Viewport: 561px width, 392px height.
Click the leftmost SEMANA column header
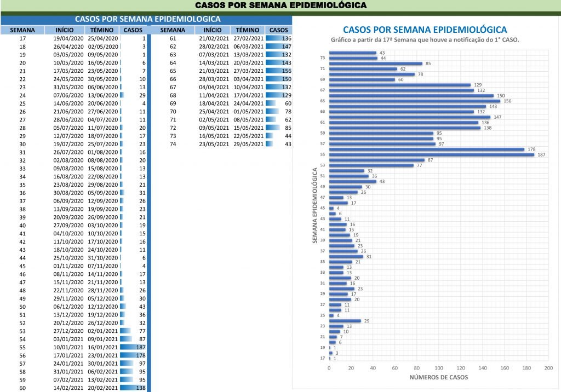[x=22, y=30]
